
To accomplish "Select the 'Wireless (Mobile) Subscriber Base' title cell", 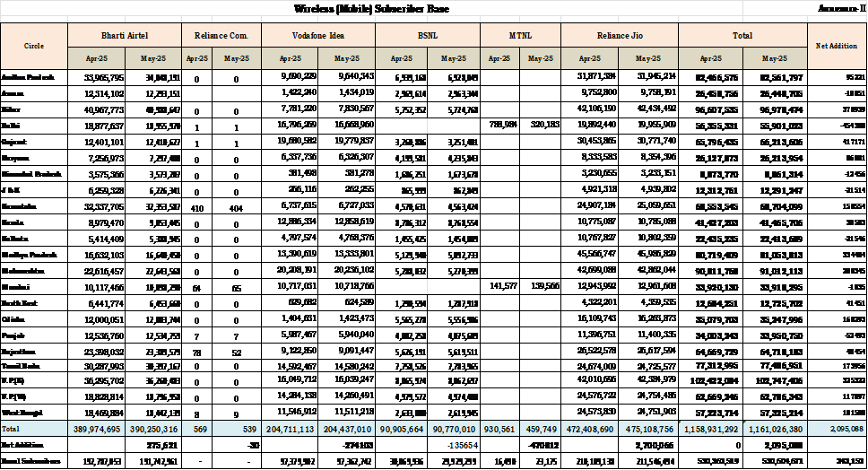I will click(371, 8).
